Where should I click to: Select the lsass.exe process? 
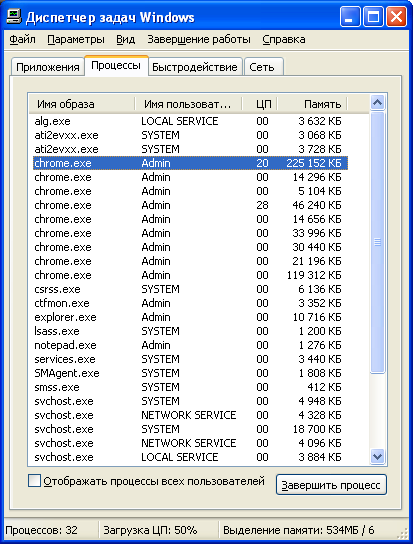coord(190,331)
